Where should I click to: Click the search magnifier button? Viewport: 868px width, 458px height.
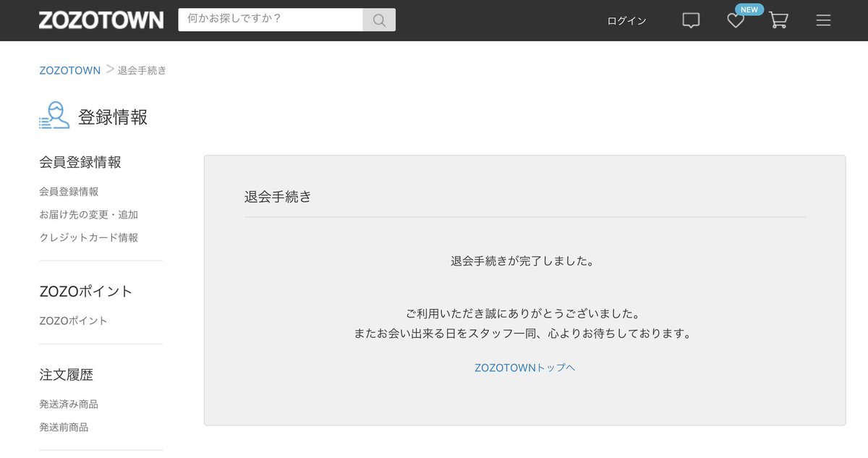click(x=379, y=20)
